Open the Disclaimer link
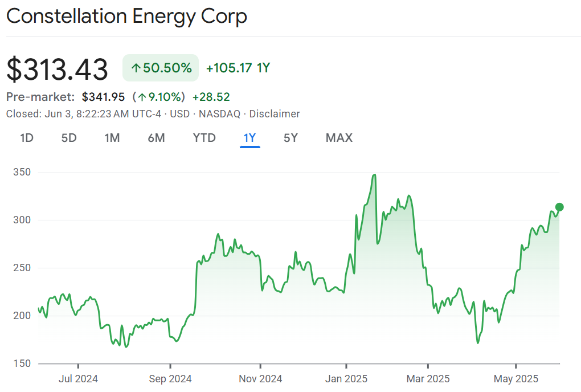 [275, 114]
